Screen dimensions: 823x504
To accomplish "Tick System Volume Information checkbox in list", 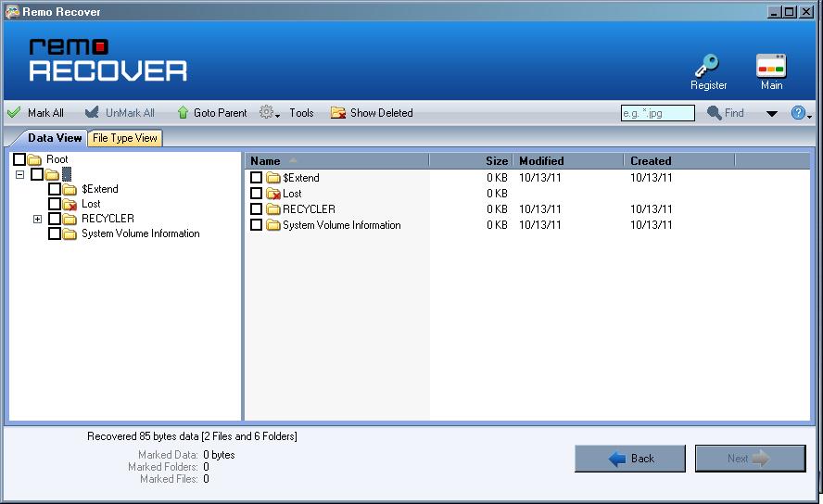I will pyautogui.click(x=256, y=224).
